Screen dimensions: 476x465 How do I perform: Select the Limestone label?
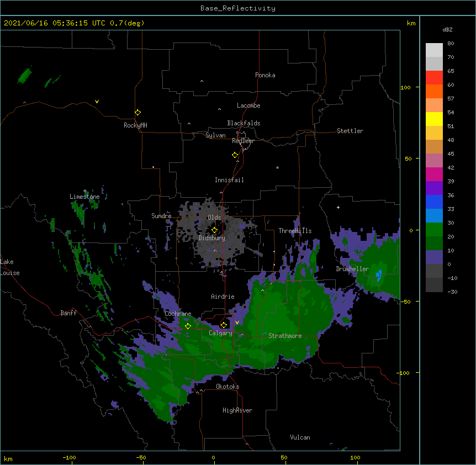tap(84, 197)
